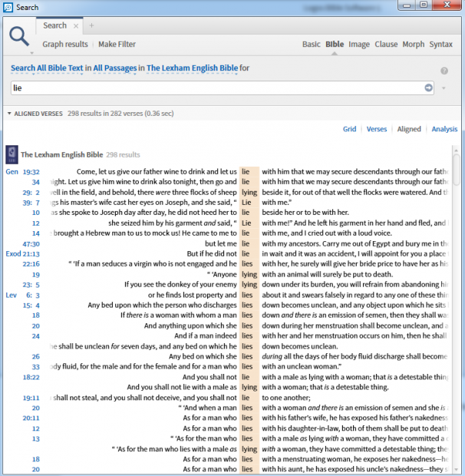Viewport: 465px width, 476px height.
Task: Switch to Aligned view
Action: 409,129
